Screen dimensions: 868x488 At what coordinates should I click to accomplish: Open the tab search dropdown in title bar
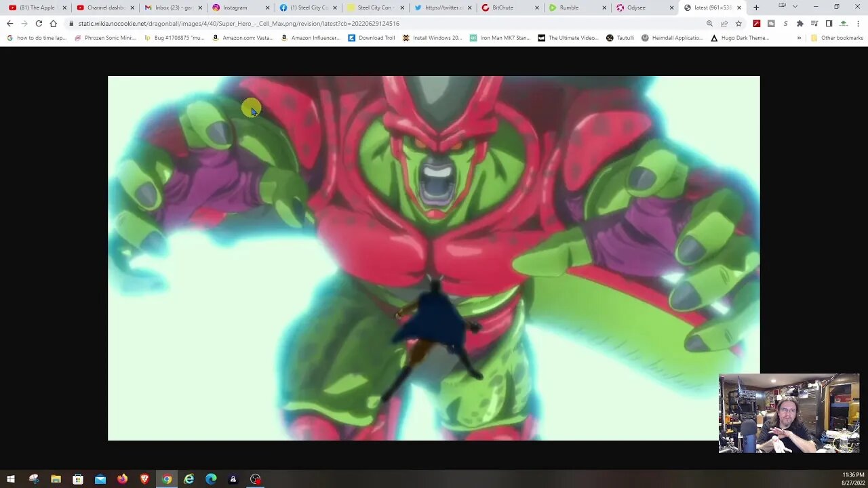[x=795, y=7]
